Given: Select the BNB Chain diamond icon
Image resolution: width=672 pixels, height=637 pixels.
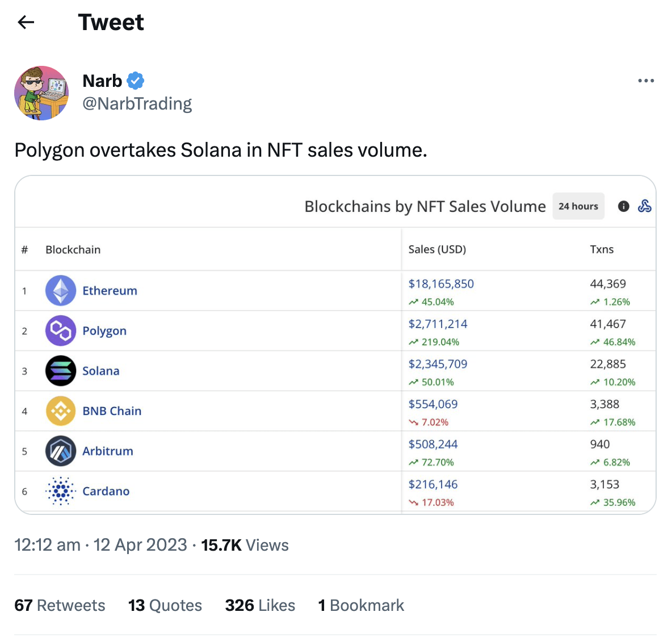Looking at the screenshot, I should (61, 410).
